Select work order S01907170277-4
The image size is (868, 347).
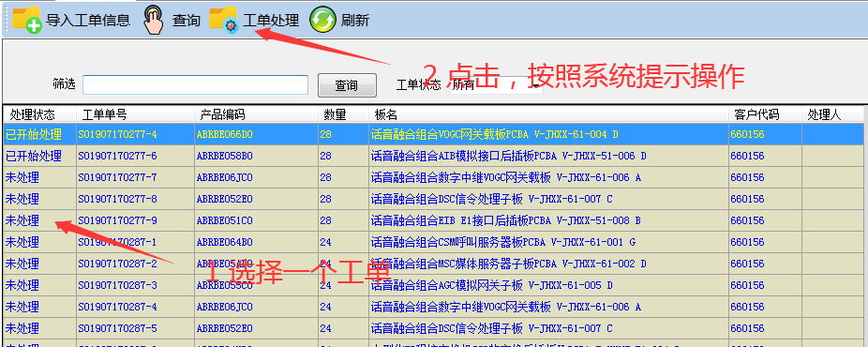coord(117,134)
